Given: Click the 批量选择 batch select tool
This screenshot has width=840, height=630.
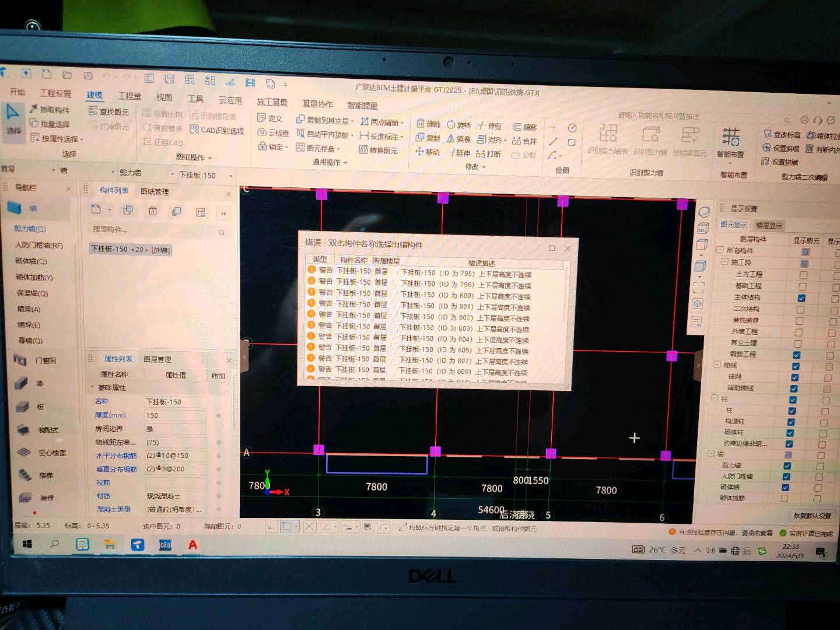Looking at the screenshot, I should [x=50, y=124].
